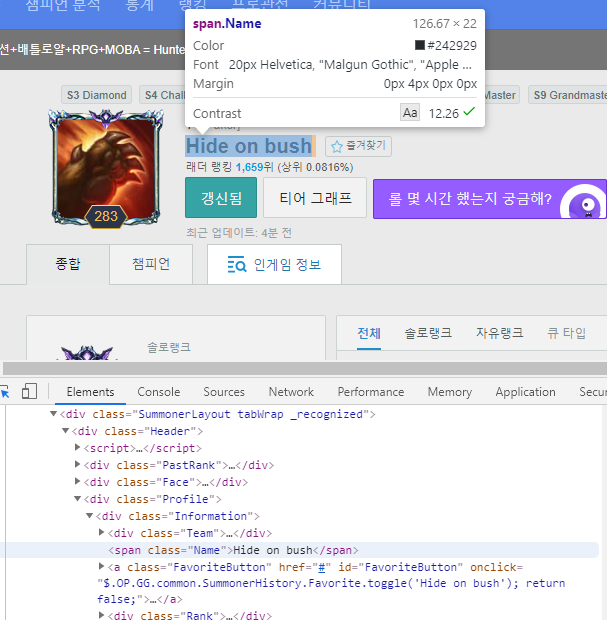Click the 솔로랭크 label in rank card
607x620 pixels.
[x=169, y=348]
